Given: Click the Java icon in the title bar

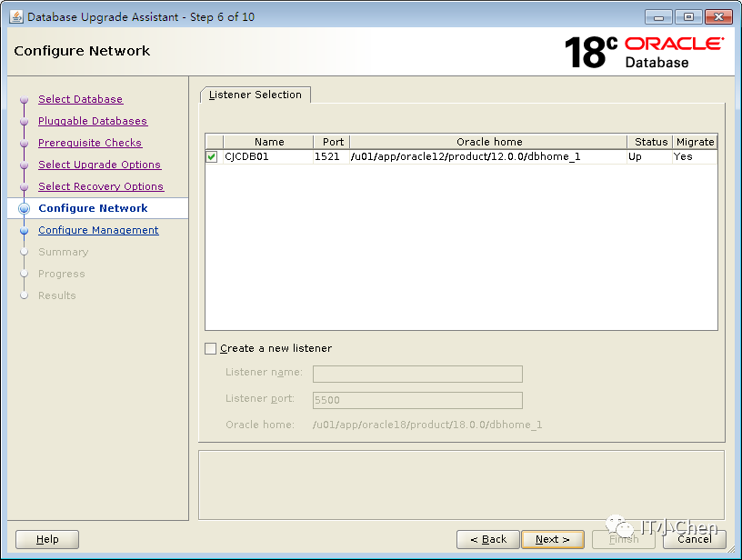Looking at the screenshot, I should pyautogui.click(x=15, y=16).
